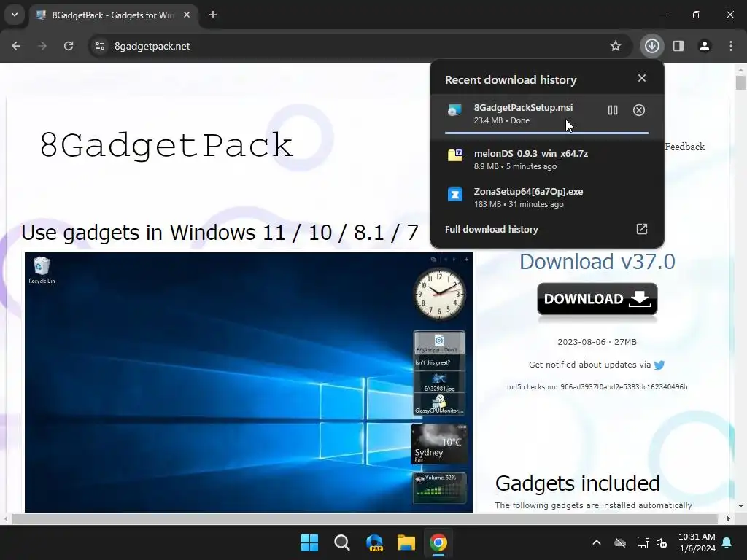Click the address bar URL 8gadgetpack.net
This screenshot has height=560, width=747.
coord(152,46)
